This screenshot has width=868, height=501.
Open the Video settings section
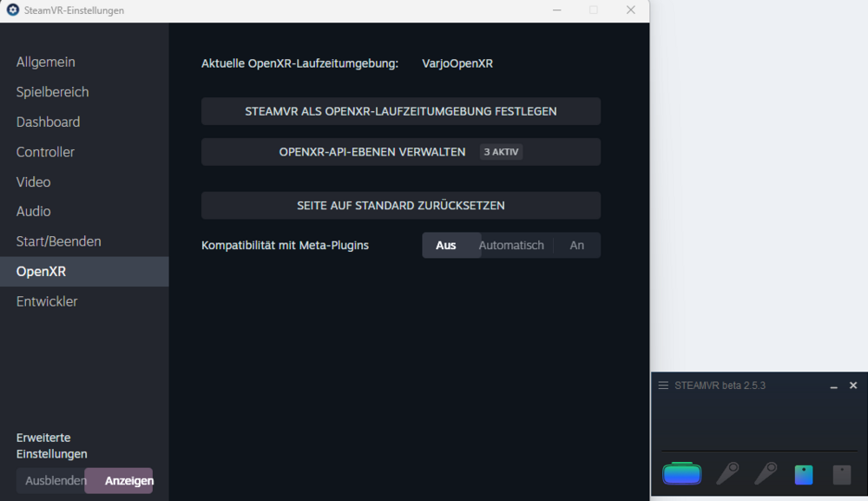(x=84, y=181)
